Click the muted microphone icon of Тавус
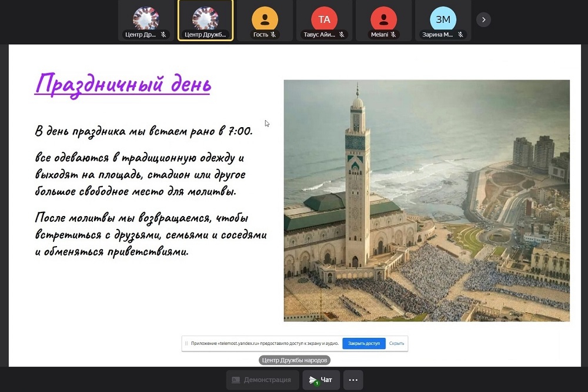 tap(342, 35)
